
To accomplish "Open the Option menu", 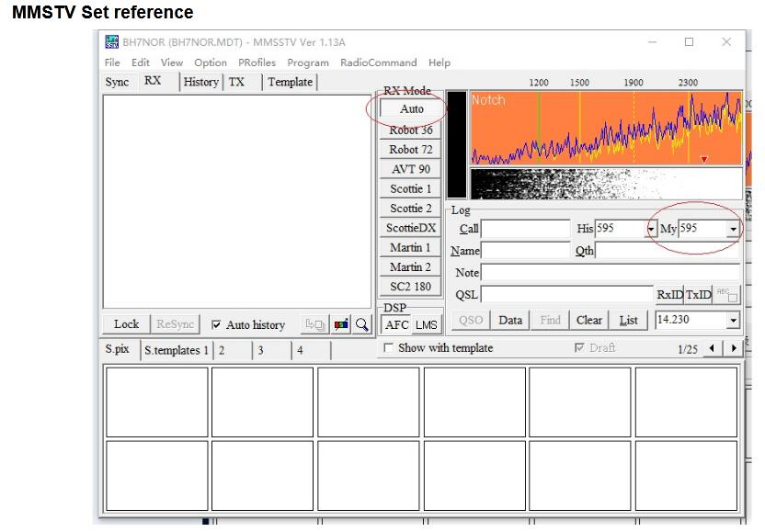I will click(x=211, y=62).
